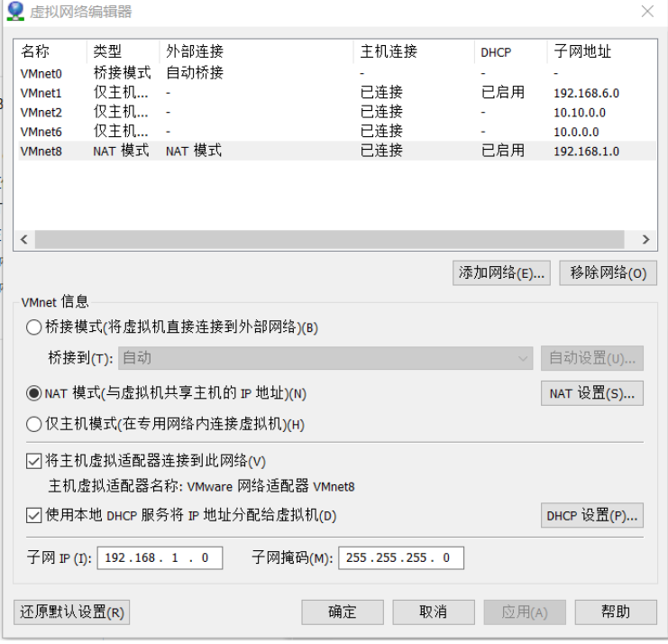
Task: Select the VMnet1 row
Action: [336, 93]
